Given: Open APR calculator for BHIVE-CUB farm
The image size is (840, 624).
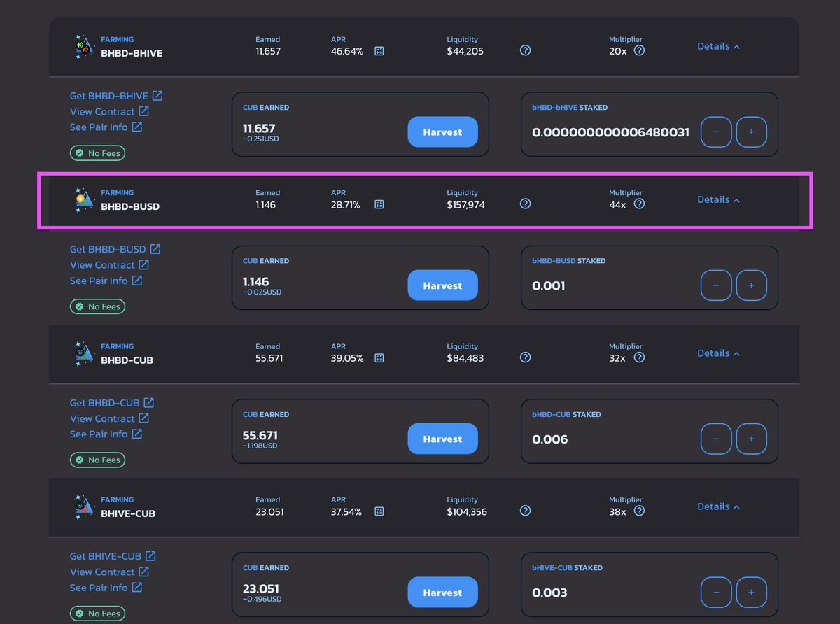Looking at the screenshot, I should [379, 511].
